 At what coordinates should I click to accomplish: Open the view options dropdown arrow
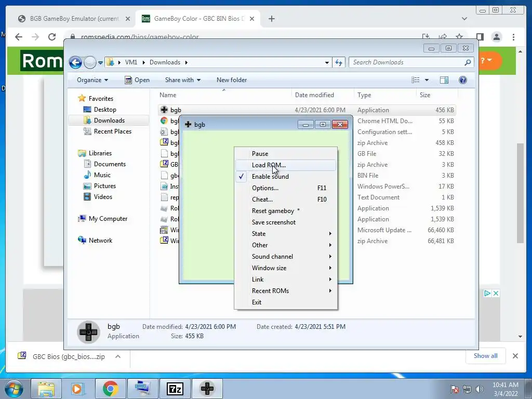pyautogui.click(x=427, y=80)
